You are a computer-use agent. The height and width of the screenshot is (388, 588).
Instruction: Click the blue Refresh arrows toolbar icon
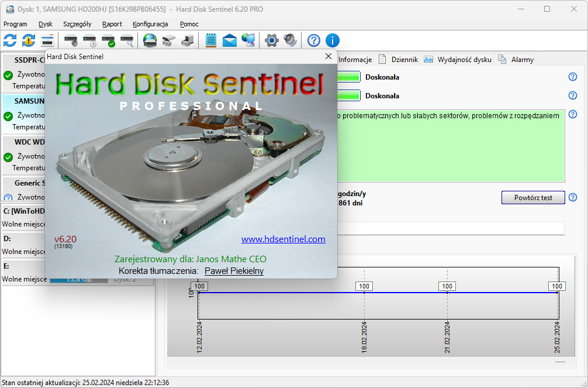10,40
